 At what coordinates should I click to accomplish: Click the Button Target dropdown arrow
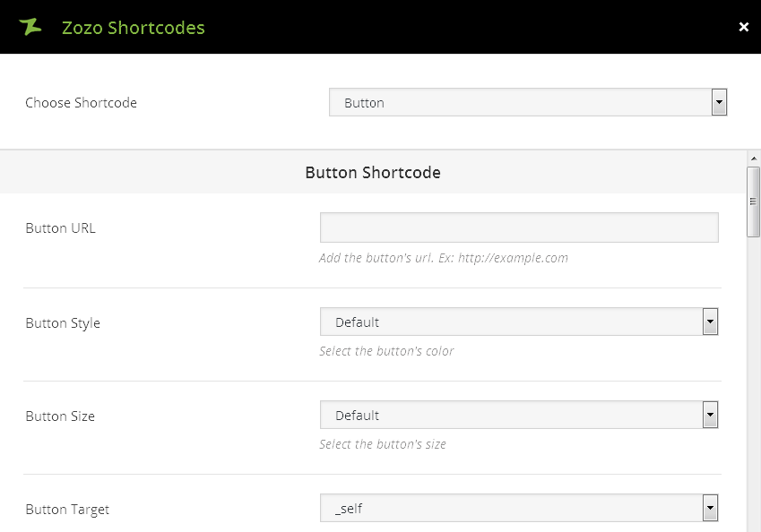click(x=710, y=509)
